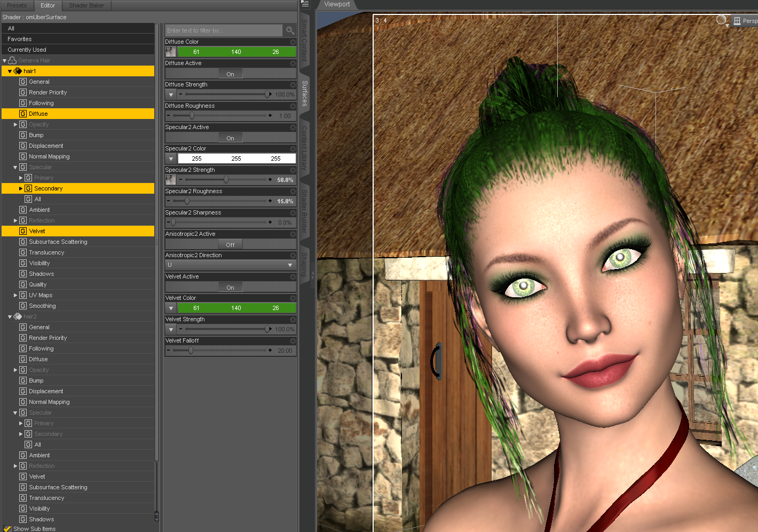Open the Velvet Color map dropdown arrow

point(171,308)
